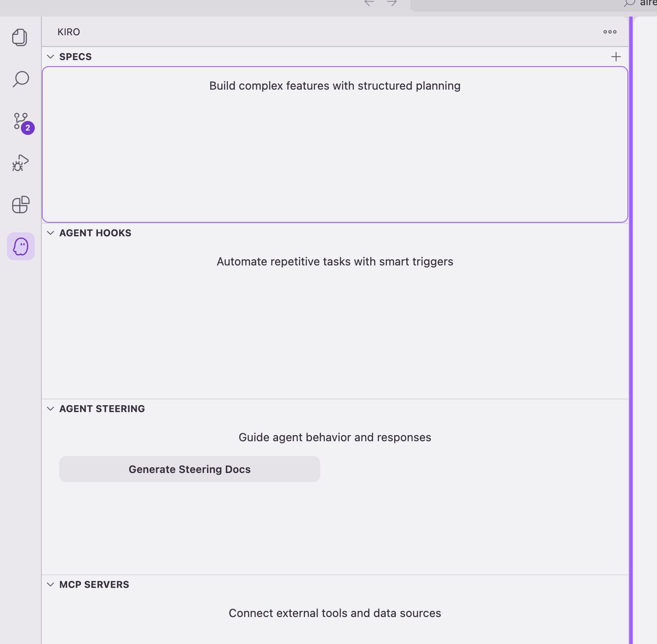Open the KIRO panel more actions menu

tap(609, 32)
